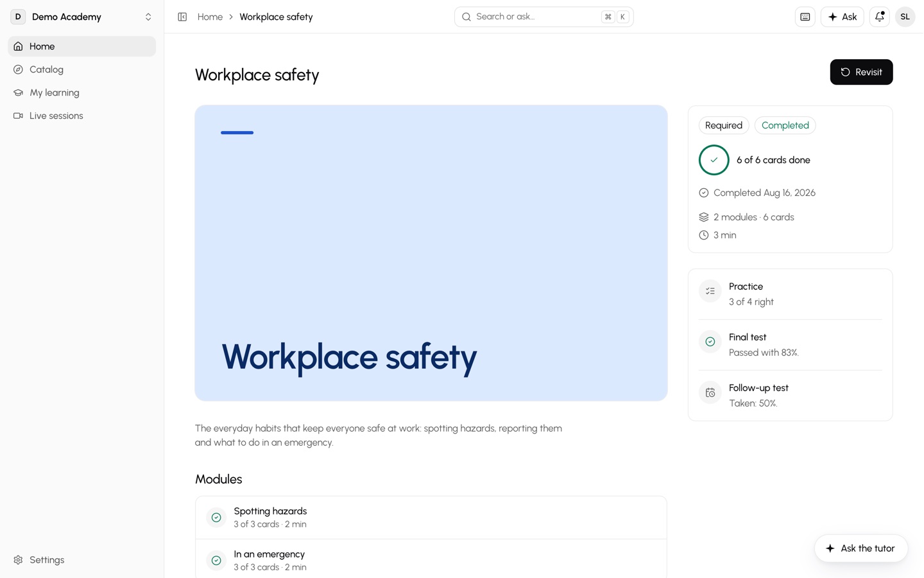Click the layers icon beside 2 modules

[704, 217]
